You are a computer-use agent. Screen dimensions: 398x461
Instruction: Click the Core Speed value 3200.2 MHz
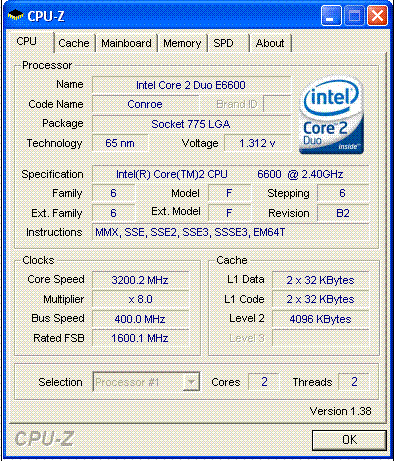pos(140,280)
